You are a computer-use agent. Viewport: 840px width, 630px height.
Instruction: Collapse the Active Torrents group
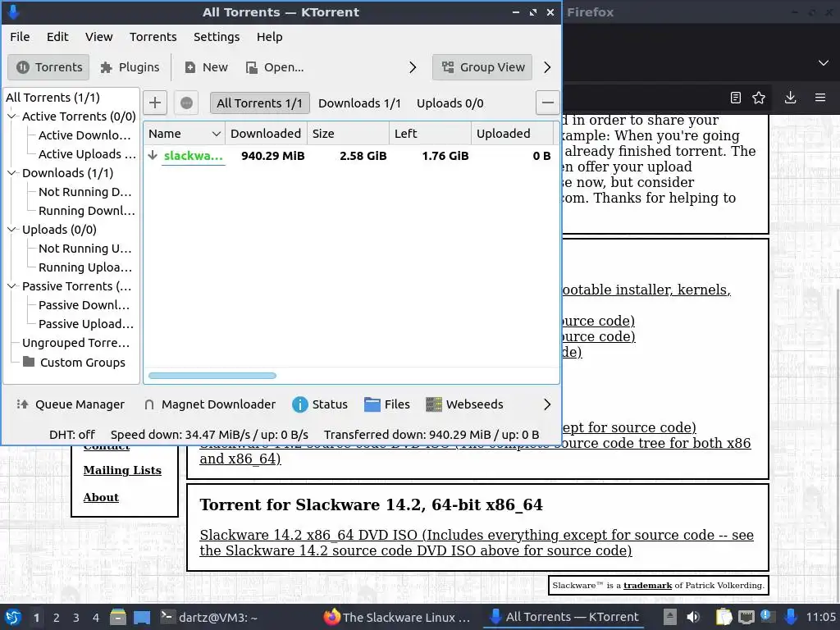[11, 116]
